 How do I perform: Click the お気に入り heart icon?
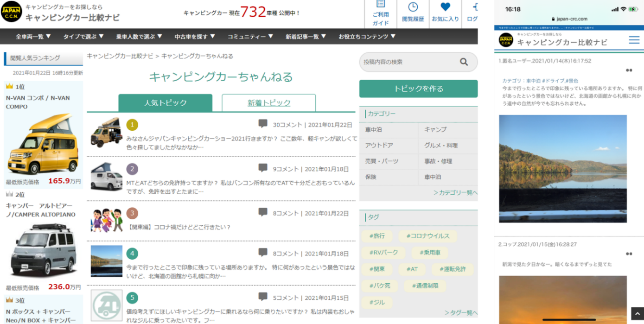(445, 7)
